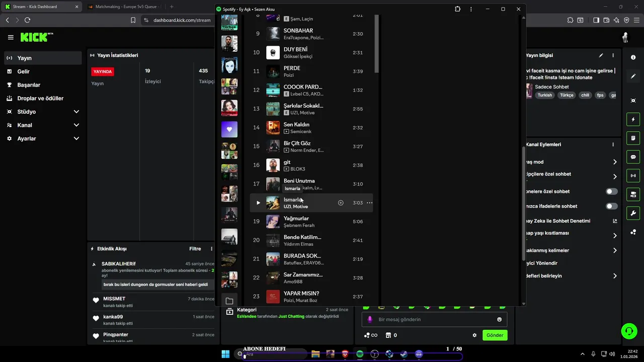Open 'aklanmış kelimeler' chevron option

point(615,250)
